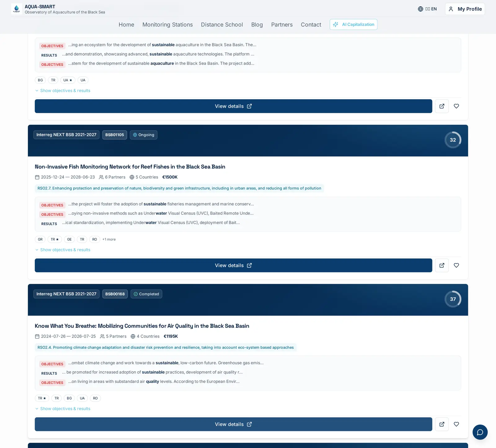Click the BSB00168 project code badge

click(x=115, y=294)
